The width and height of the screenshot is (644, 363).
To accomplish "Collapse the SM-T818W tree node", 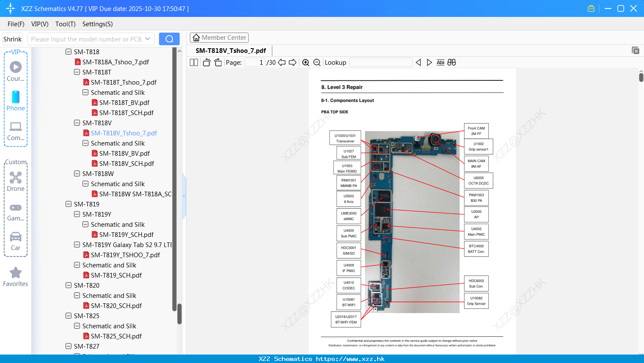I will [77, 173].
